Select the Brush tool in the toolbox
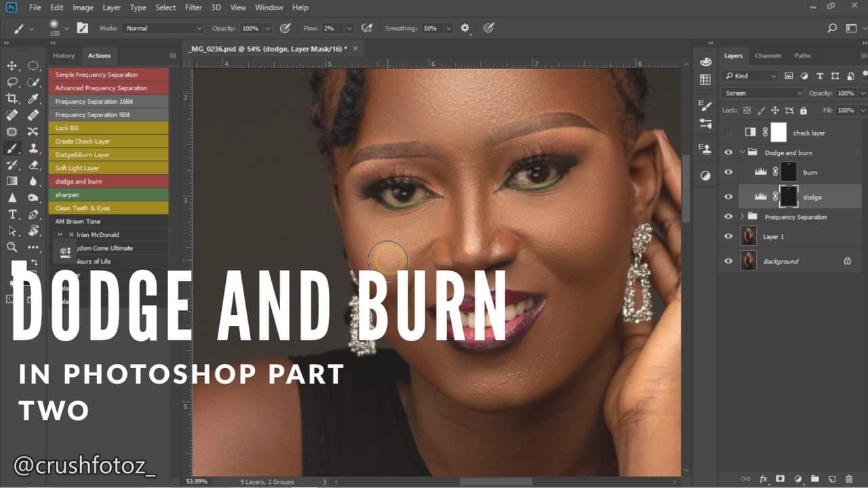 tap(12, 148)
